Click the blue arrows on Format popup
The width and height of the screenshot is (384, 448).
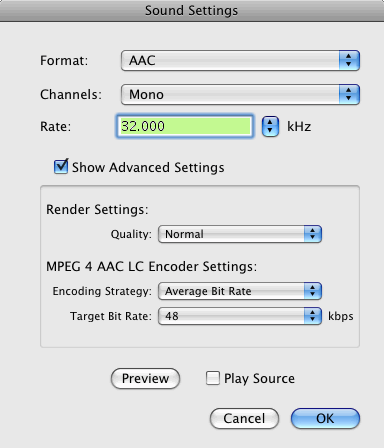coord(349,60)
